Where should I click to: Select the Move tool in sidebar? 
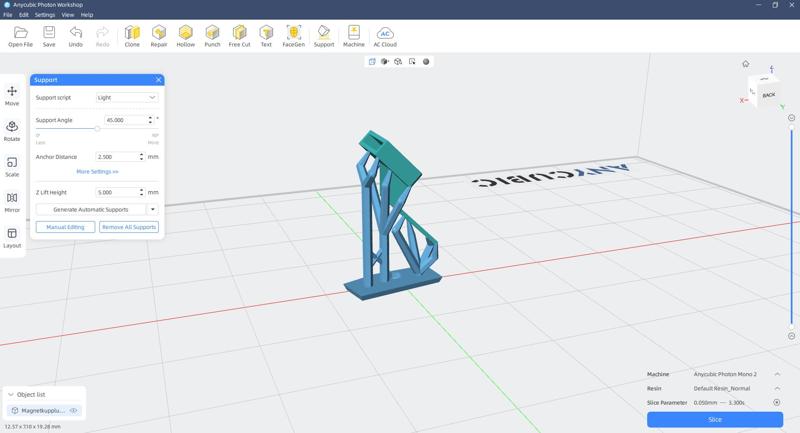(x=12, y=95)
